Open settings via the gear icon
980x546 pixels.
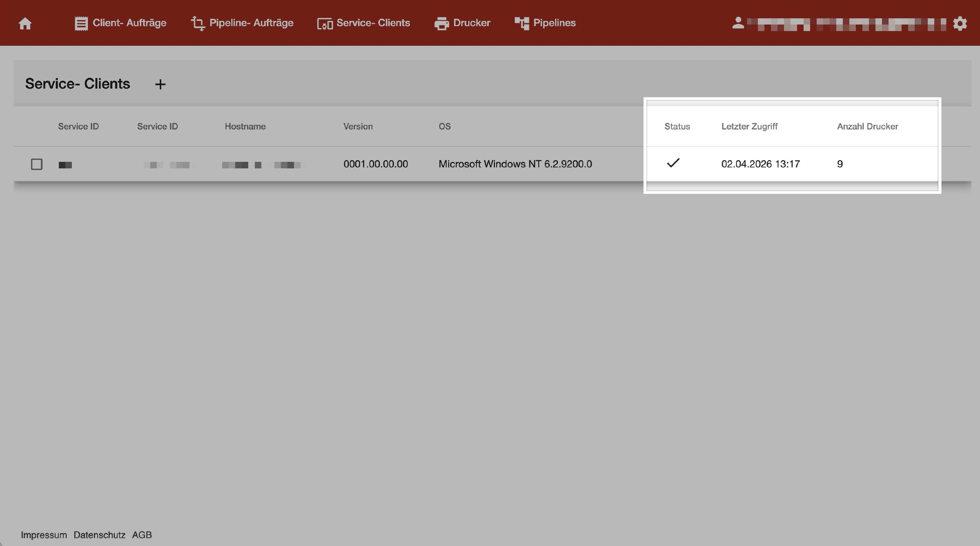pyautogui.click(x=960, y=24)
